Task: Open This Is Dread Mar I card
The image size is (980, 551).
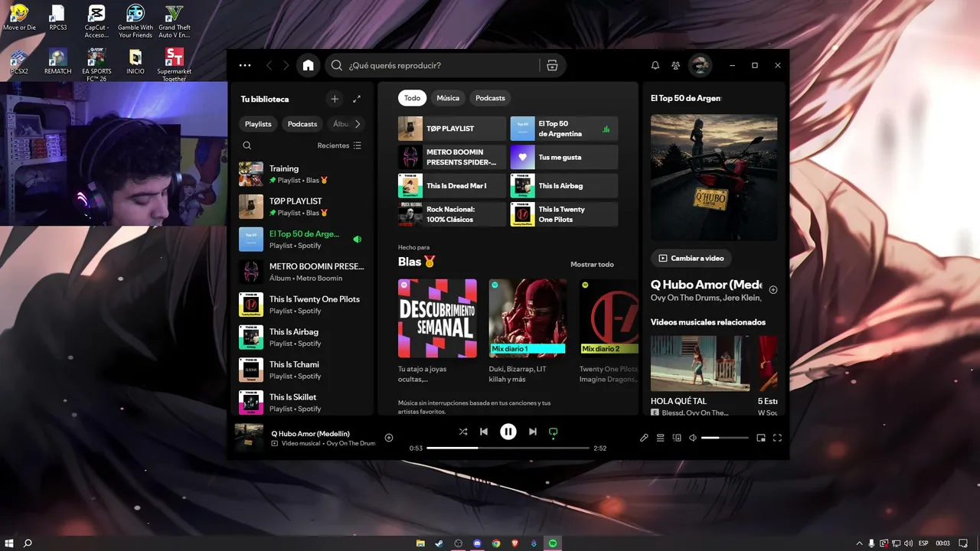Action: [452, 186]
